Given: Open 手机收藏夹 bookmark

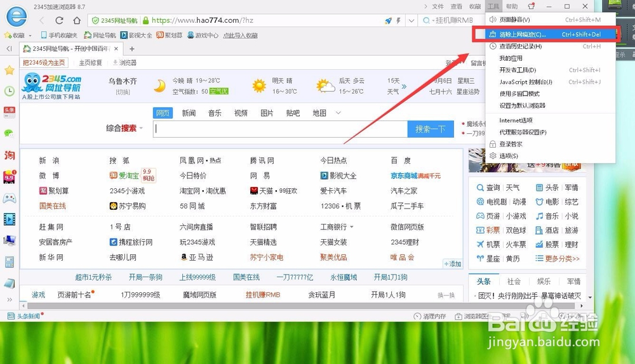Looking at the screenshot, I should [x=59, y=35].
